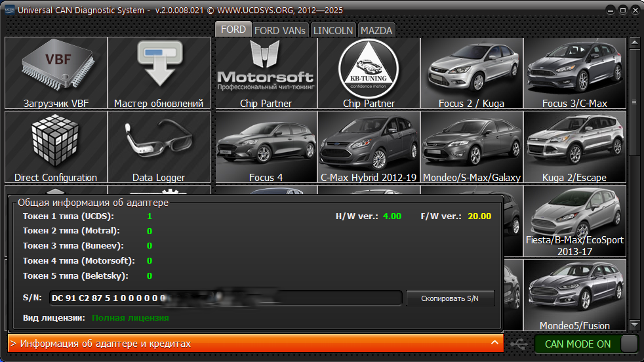Maximize the UCDS window

[622, 10]
